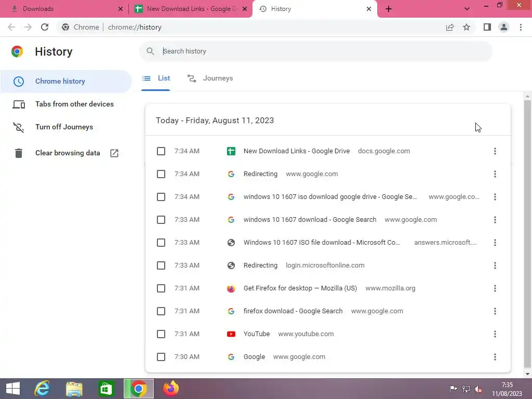This screenshot has width=532, height=399.
Task: Check the YouTube history entry
Action: [161, 334]
